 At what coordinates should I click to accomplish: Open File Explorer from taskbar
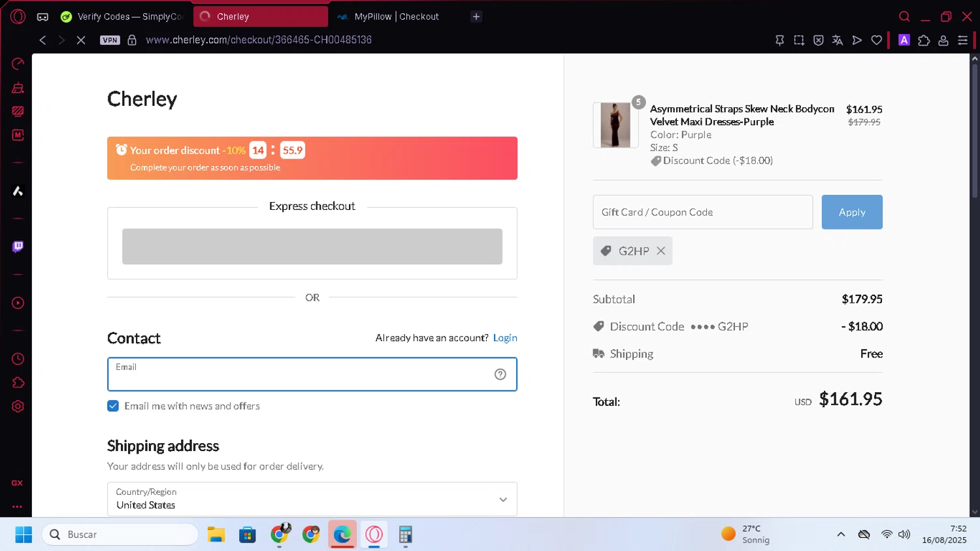pyautogui.click(x=216, y=535)
